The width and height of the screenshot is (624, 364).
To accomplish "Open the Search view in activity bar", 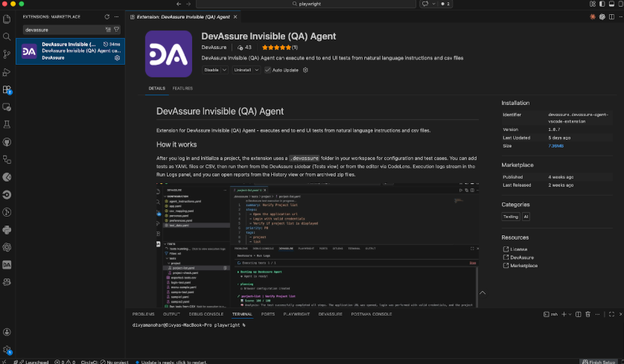I will [x=7, y=36].
